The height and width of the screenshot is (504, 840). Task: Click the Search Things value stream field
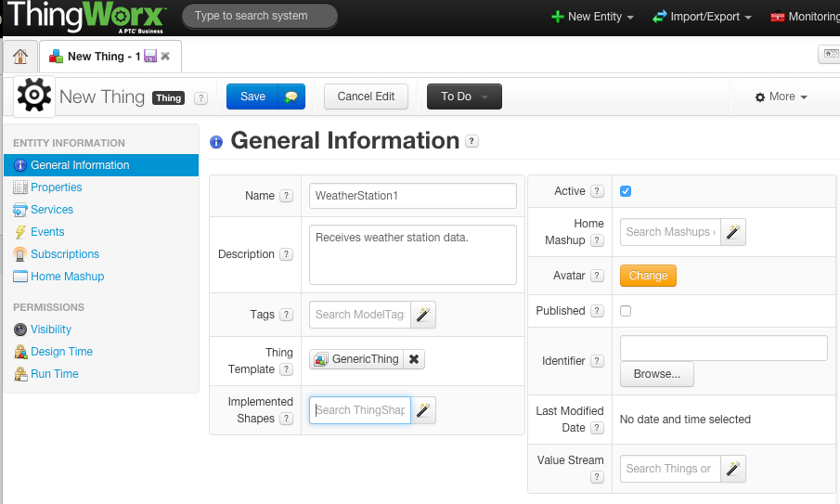click(671, 469)
